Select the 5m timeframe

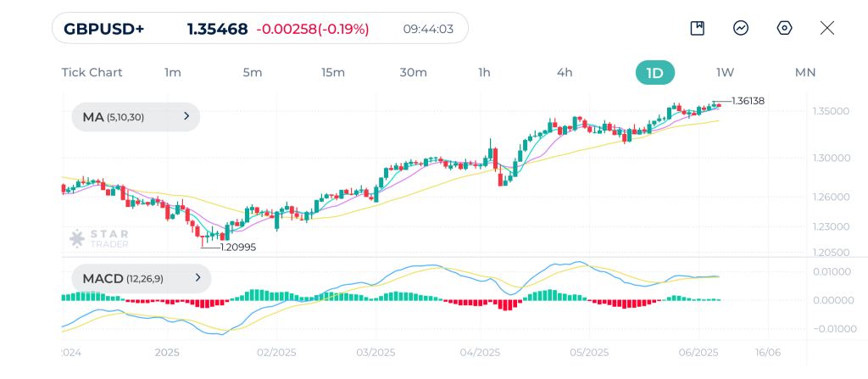(252, 72)
